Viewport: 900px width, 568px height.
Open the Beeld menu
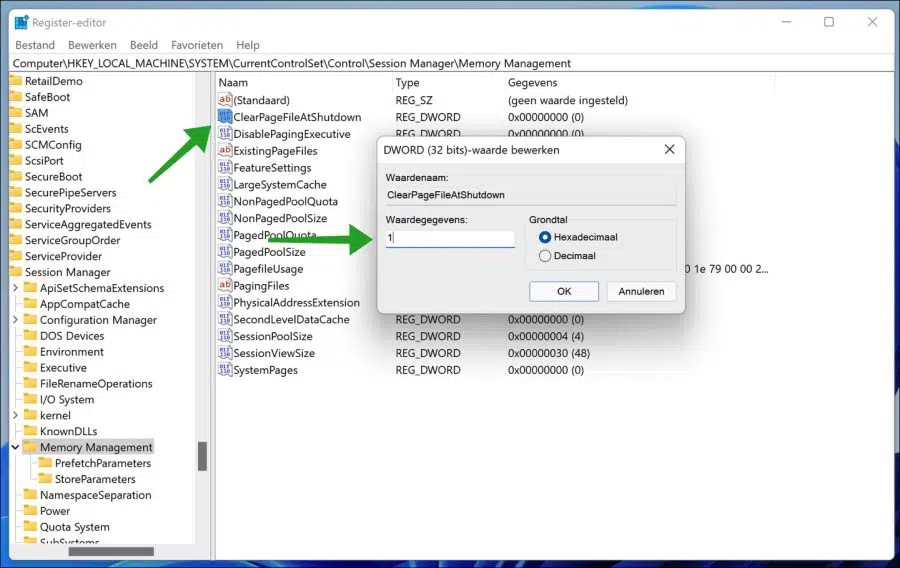pos(143,45)
